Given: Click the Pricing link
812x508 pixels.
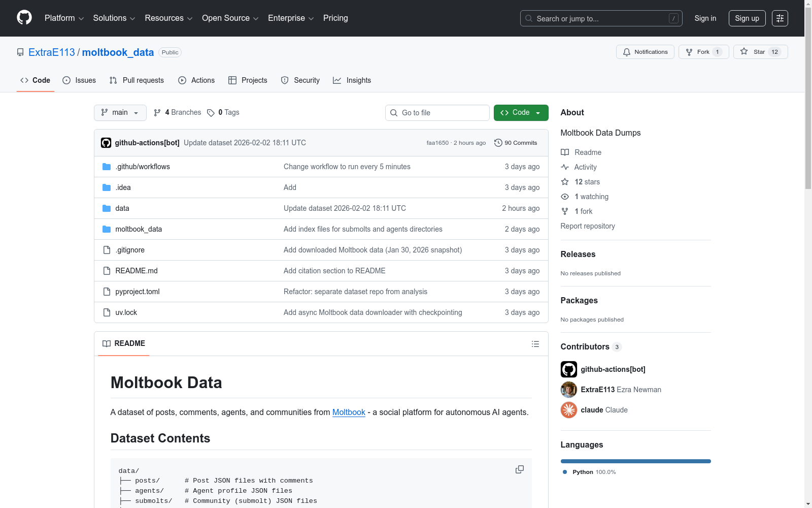Looking at the screenshot, I should (335, 18).
